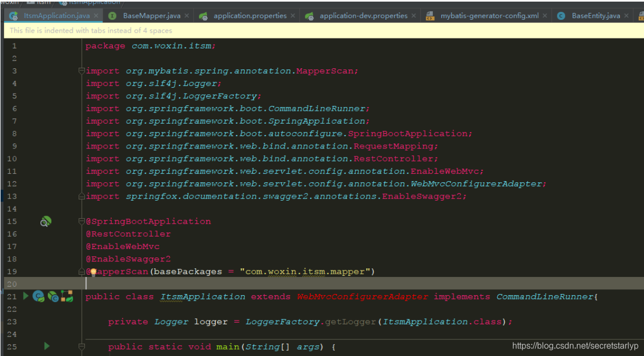Collapse the imports block fold arrow
Viewport: 644px width, 356px height.
[81, 70]
